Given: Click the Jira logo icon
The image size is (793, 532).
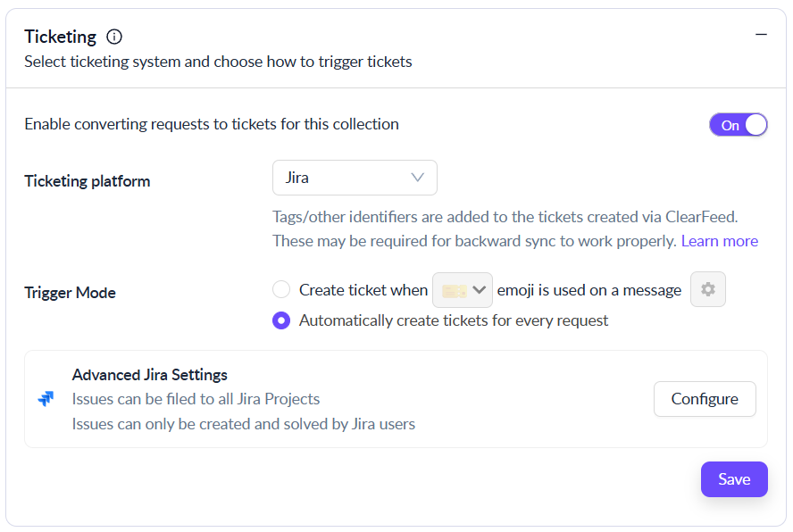Looking at the screenshot, I should coord(46,399).
